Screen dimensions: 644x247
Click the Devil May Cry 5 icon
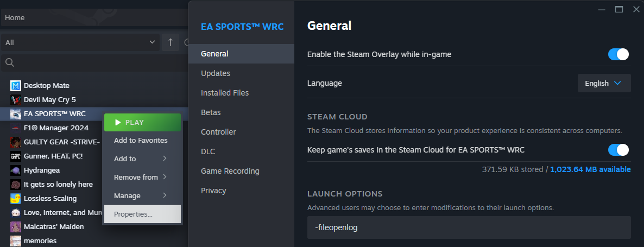16,100
